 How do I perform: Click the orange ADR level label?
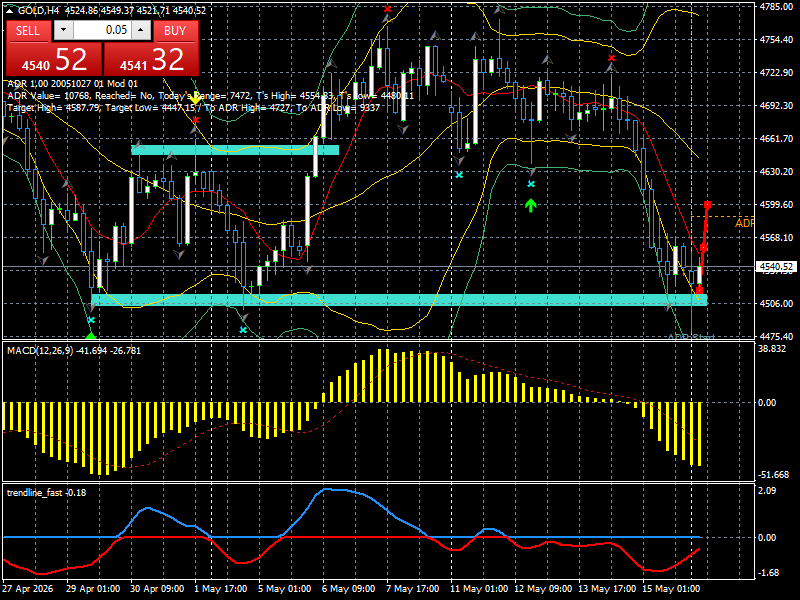pyautogui.click(x=744, y=223)
